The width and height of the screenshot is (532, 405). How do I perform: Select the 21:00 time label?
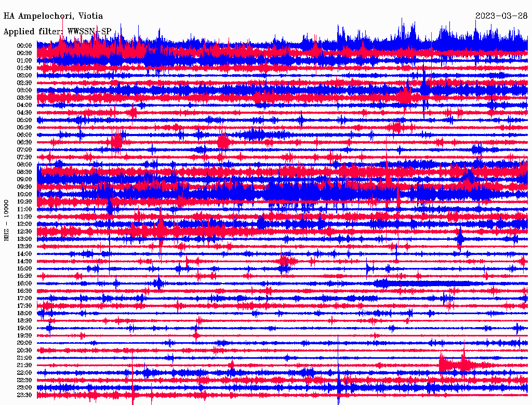(x=24, y=358)
